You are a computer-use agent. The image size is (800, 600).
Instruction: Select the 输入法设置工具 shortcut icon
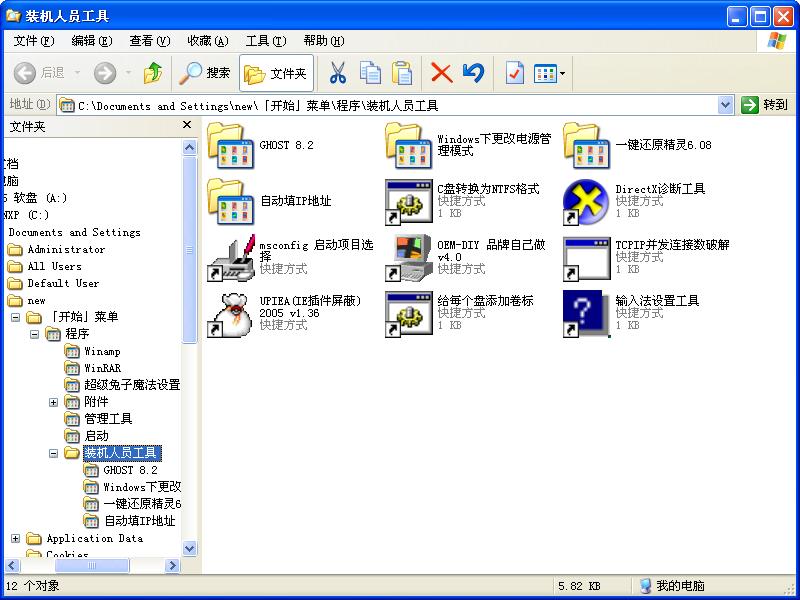586,314
